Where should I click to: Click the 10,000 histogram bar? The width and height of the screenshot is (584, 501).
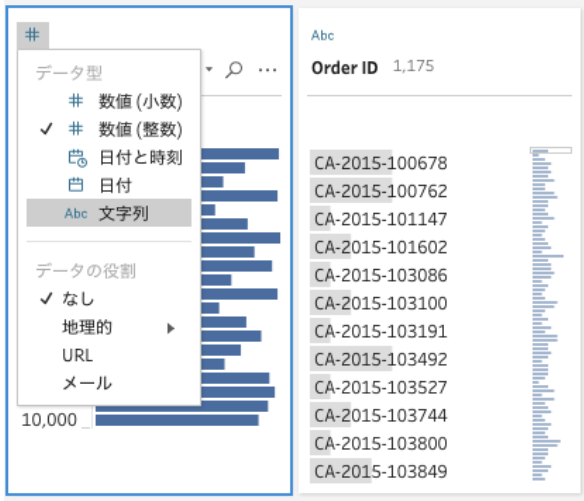177,421
